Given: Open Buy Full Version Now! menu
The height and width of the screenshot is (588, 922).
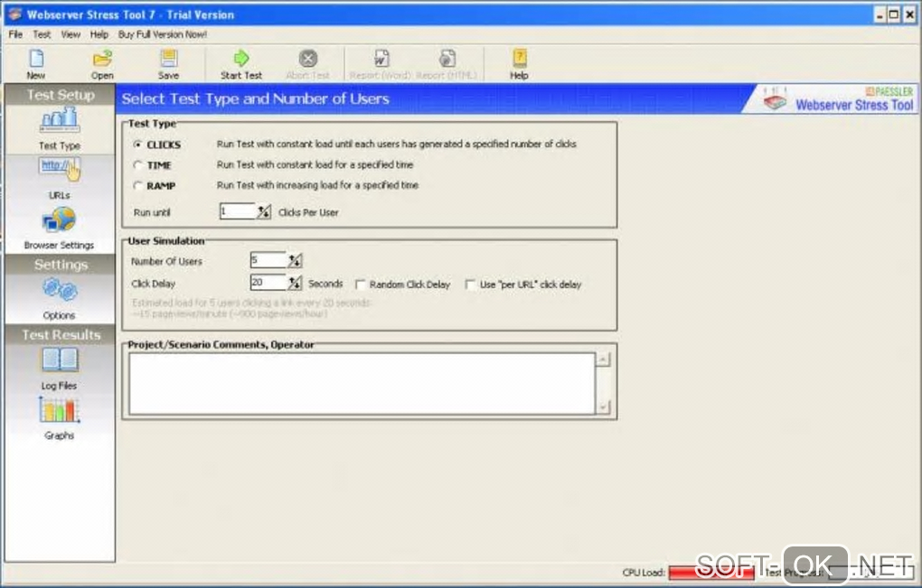Looking at the screenshot, I should (x=163, y=34).
